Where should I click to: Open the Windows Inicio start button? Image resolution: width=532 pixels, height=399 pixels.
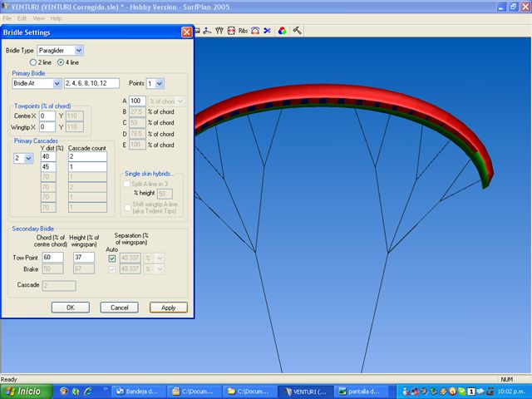click(24, 391)
